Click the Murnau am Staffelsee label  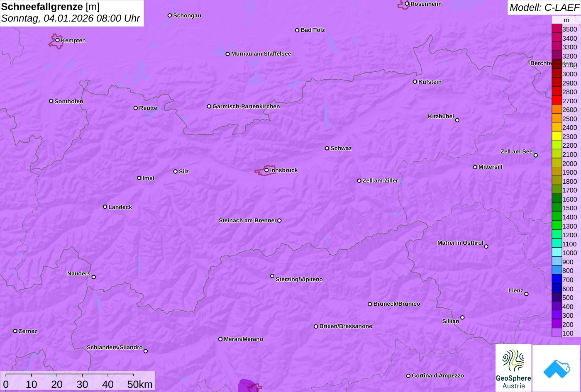tap(261, 54)
